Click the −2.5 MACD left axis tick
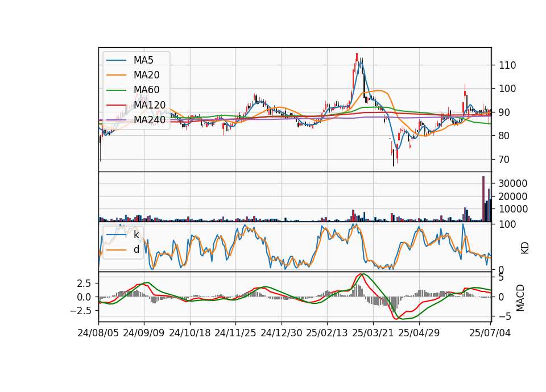 (x=80, y=311)
